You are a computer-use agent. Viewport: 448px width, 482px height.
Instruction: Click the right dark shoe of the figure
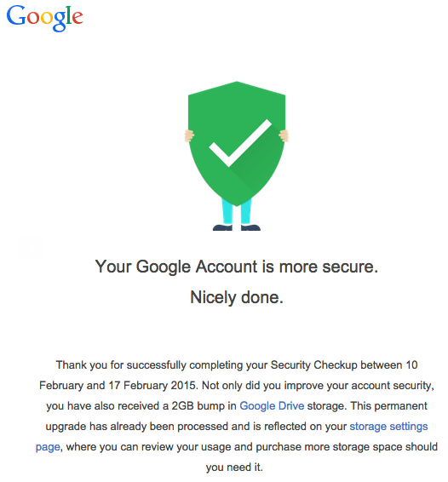[250, 227]
